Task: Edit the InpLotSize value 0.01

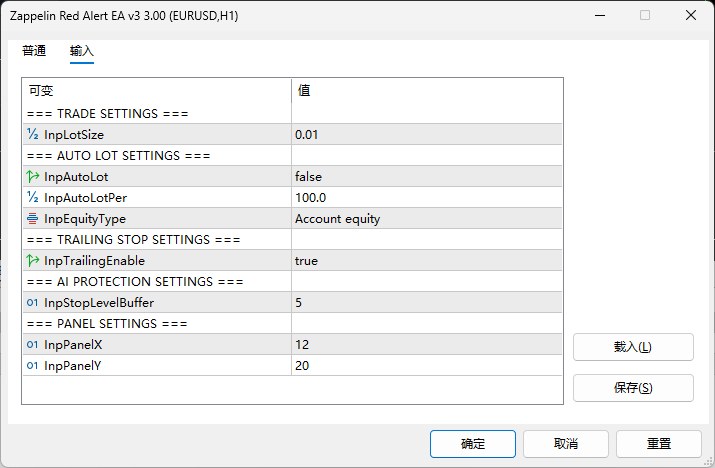Action: click(426, 135)
